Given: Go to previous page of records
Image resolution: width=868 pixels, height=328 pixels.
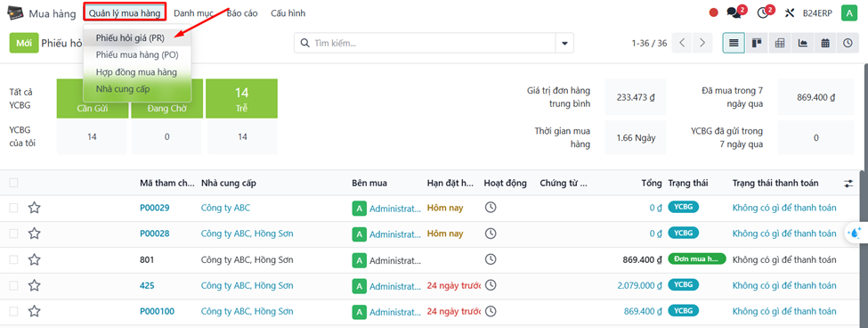Looking at the screenshot, I should point(682,43).
